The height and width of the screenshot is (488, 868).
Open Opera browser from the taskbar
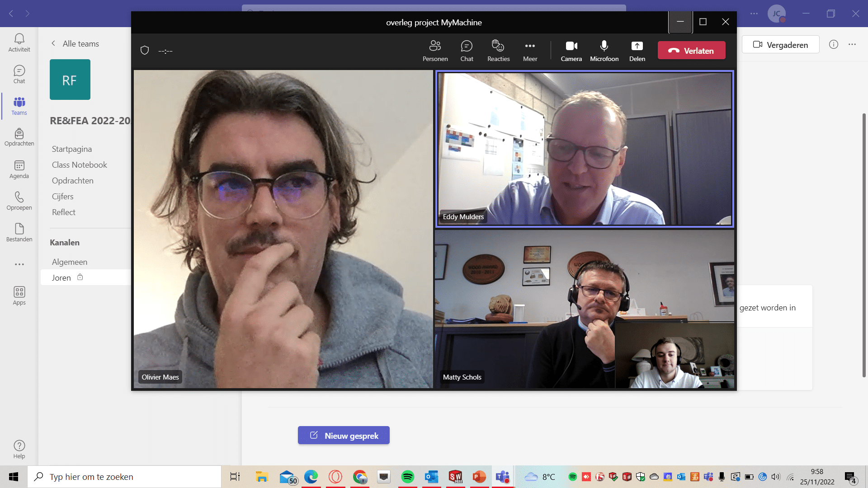pyautogui.click(x=335, y=477)
